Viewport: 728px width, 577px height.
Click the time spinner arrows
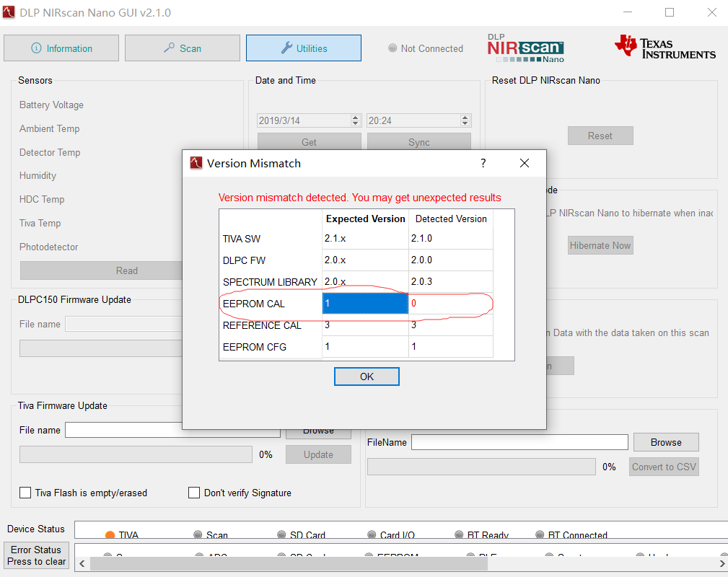tap(465, 120)
